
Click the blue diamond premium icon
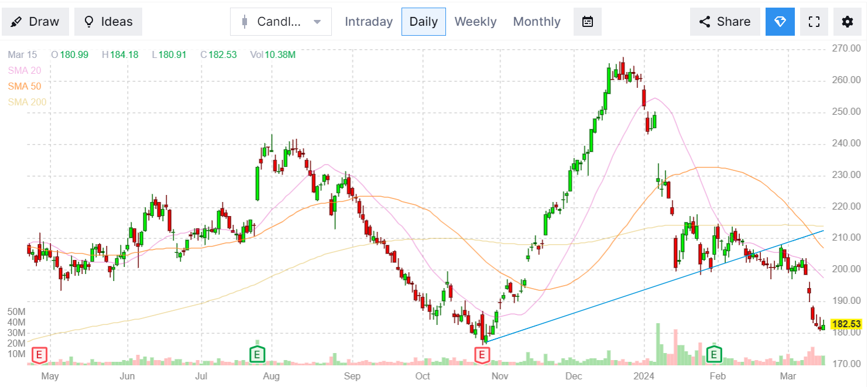pos(780,22)
